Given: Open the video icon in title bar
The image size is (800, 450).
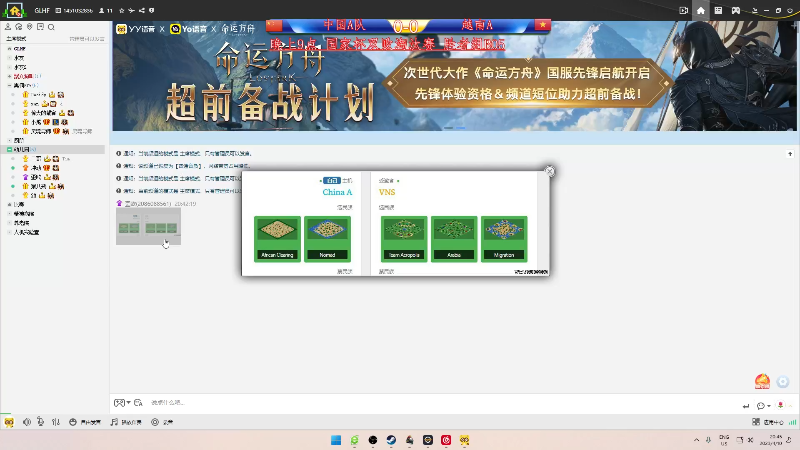Looking at the screenshot, I should click(x=684, y=10).
